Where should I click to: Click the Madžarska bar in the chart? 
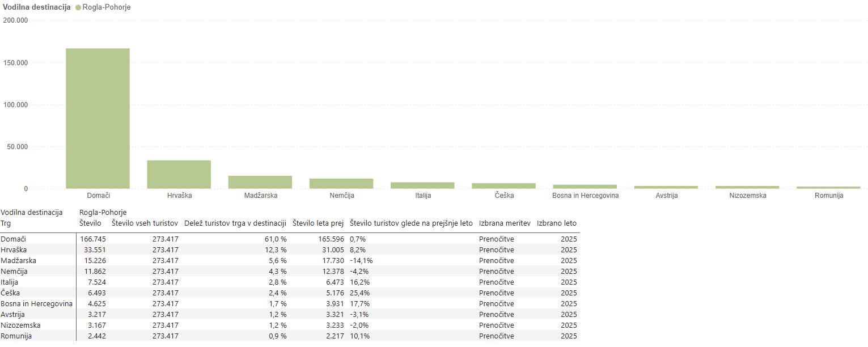260,182
